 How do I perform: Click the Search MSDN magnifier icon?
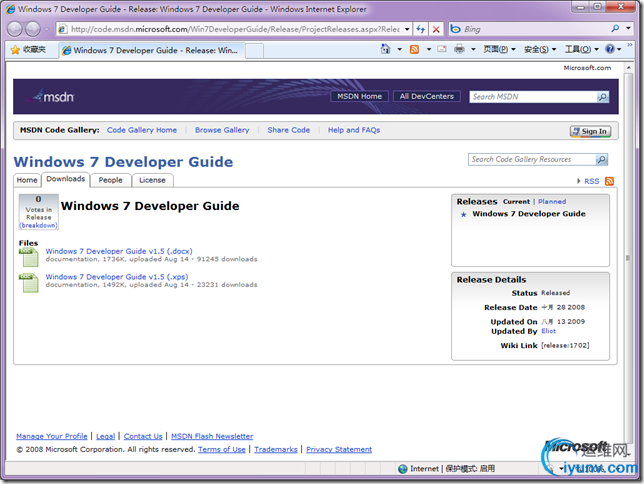click(x=603, y=97)
